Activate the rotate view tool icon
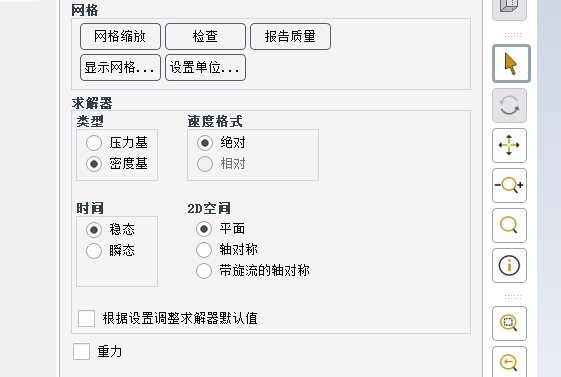The image size is (561, 377). (x=509, y=106)
